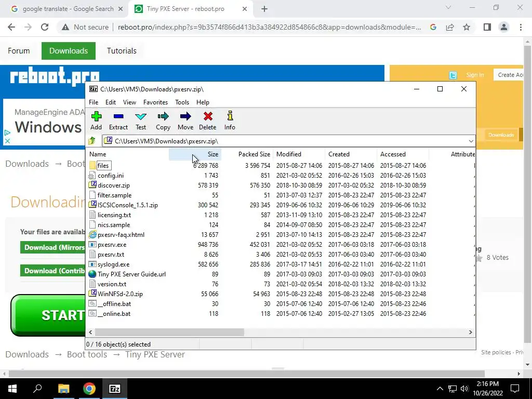Open the View menu in 7-Zip

[129, 102]
